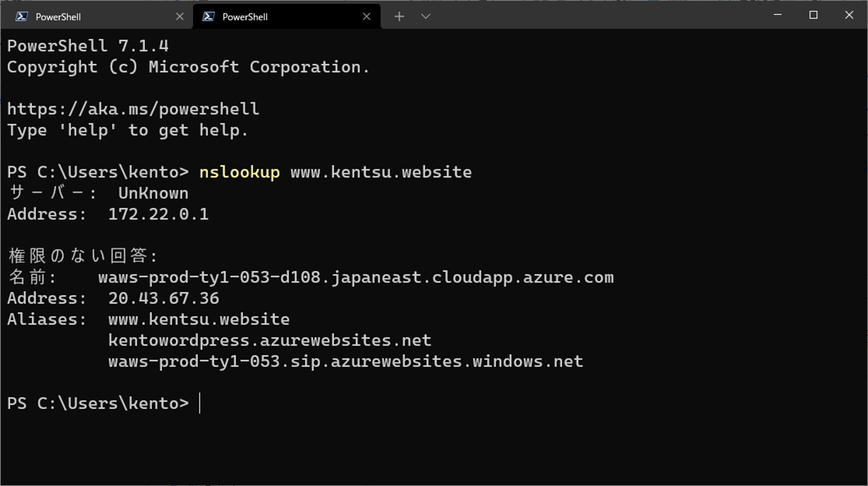Image resolution: width=868 pixels, height=486 pixels.
Task: Click the PowerShell icon on the first tab
Action: pyautogui.click(x=22, y=16)
